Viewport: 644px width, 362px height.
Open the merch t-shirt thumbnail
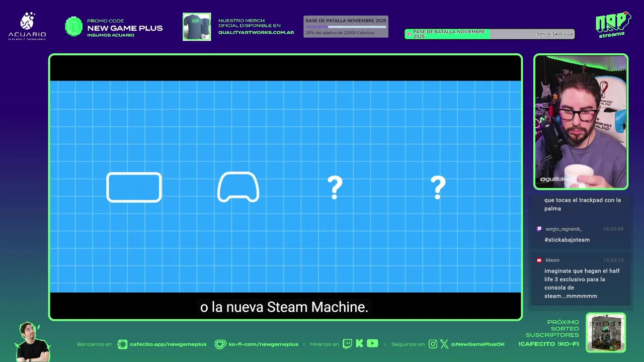point(197,27)
